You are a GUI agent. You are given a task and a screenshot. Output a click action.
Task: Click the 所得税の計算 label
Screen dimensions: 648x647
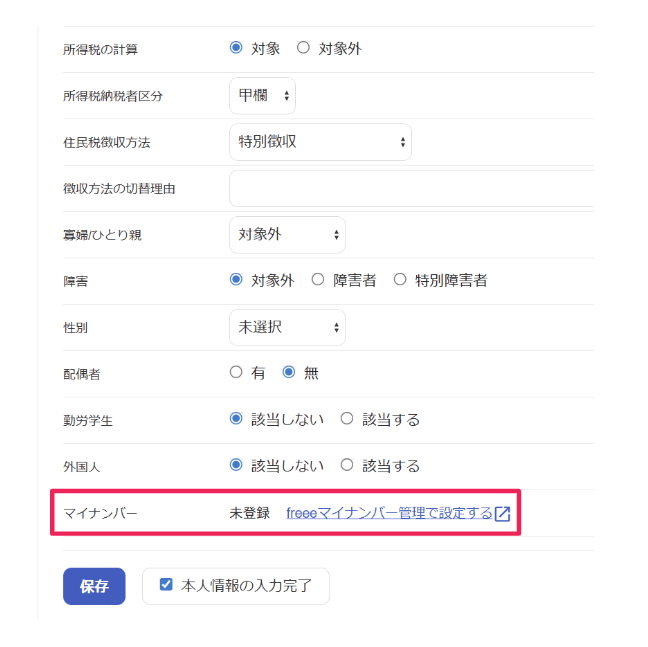[100, 50]
